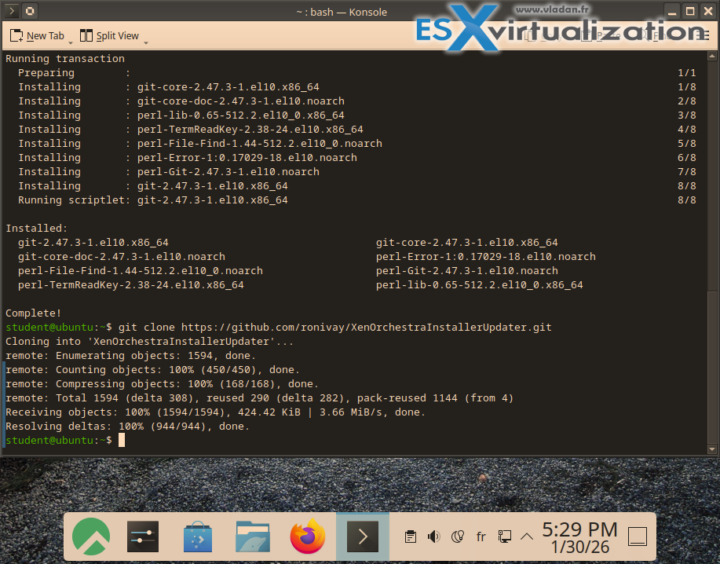Image resolution: width=720 pixels, height=564 pixels.
Task: Click the Split View button
Action: click(x=109, y=36)
